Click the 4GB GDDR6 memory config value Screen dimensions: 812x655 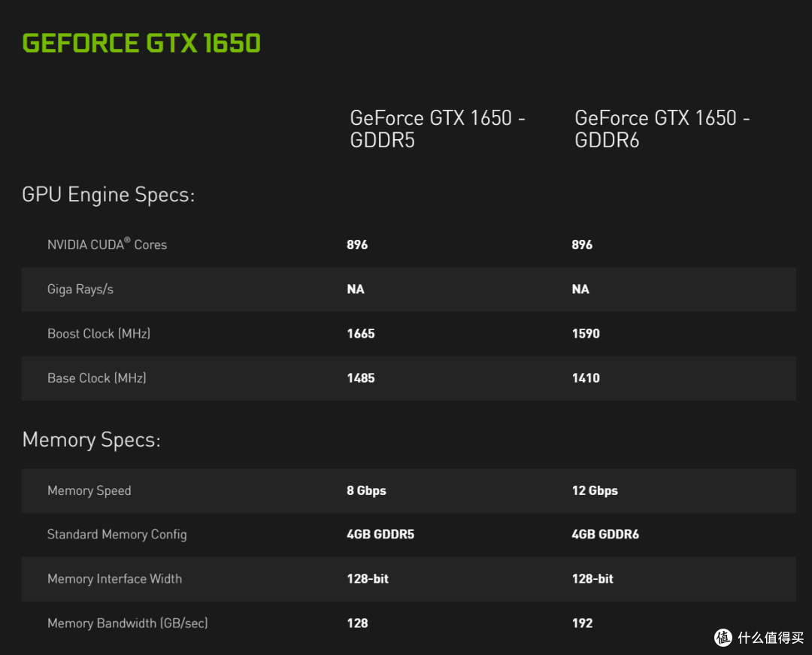pyautogui.click(x=605, y=535)
